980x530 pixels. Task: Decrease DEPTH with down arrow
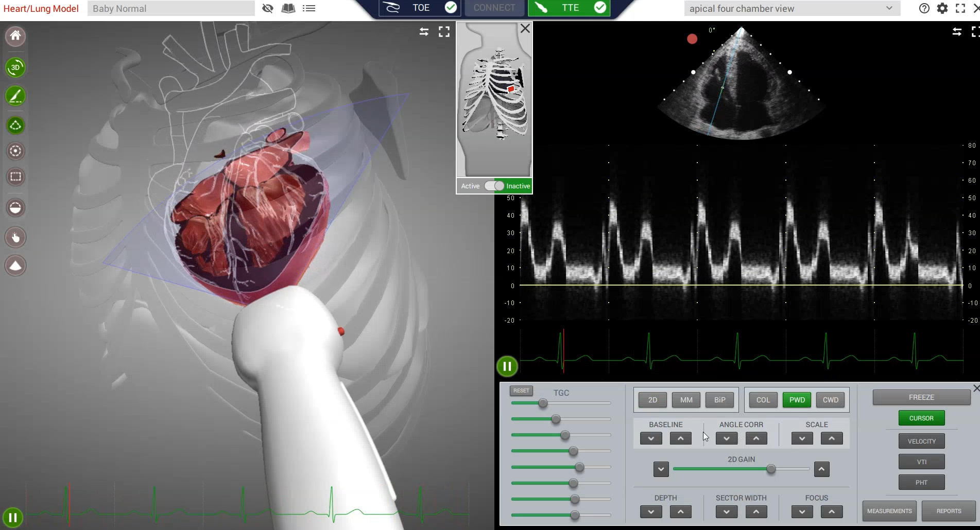coord(651,512)
